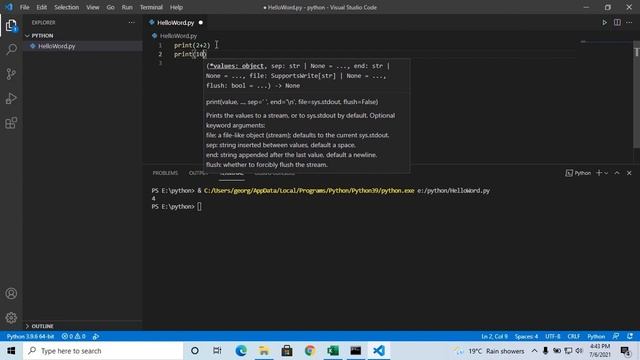The width and height of the screenshot is (640, 360).
Task: Click line 1 code print(2+2)
Action: [192, 45]
